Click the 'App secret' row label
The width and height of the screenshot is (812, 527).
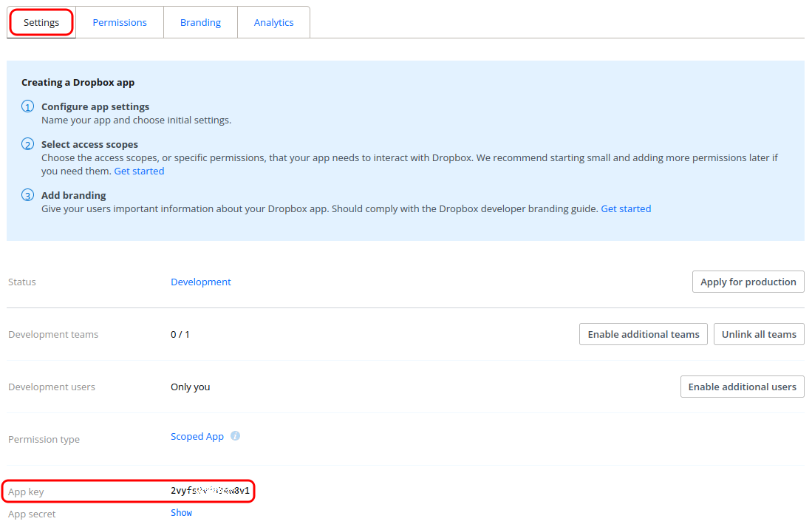click(x=32, y=514)
